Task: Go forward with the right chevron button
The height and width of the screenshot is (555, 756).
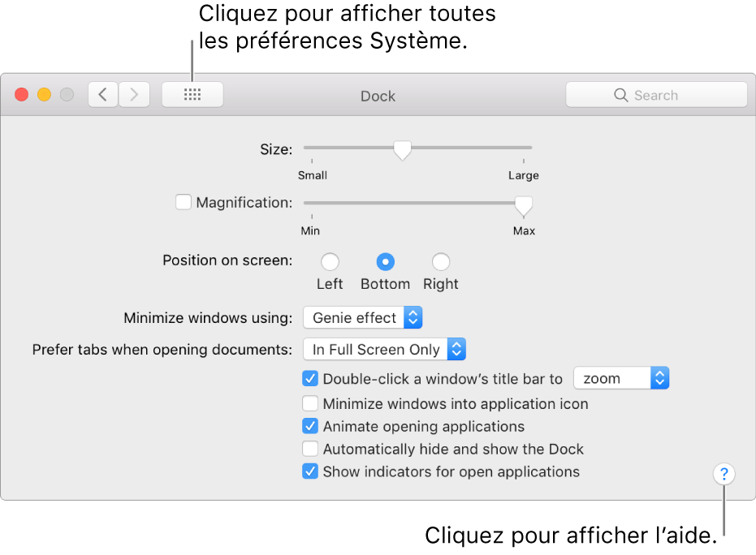Action: coord(134,94)
